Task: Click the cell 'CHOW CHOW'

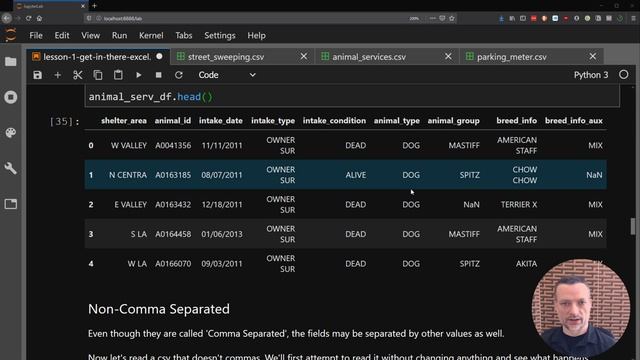Action: (524, 175)
